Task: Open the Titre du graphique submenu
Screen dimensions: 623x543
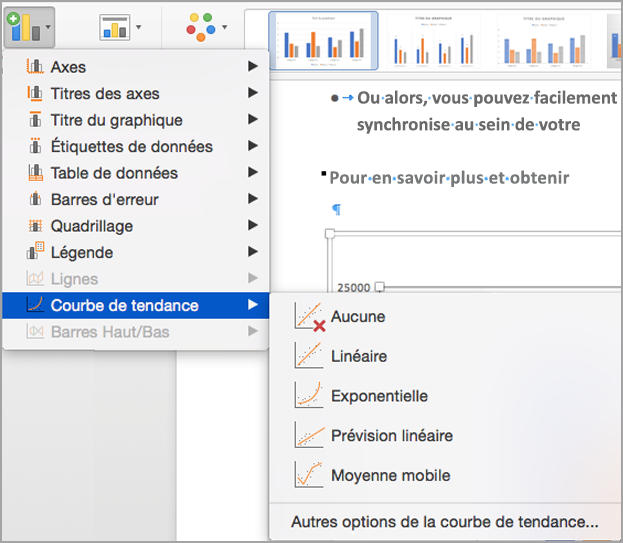Action: 135,120
